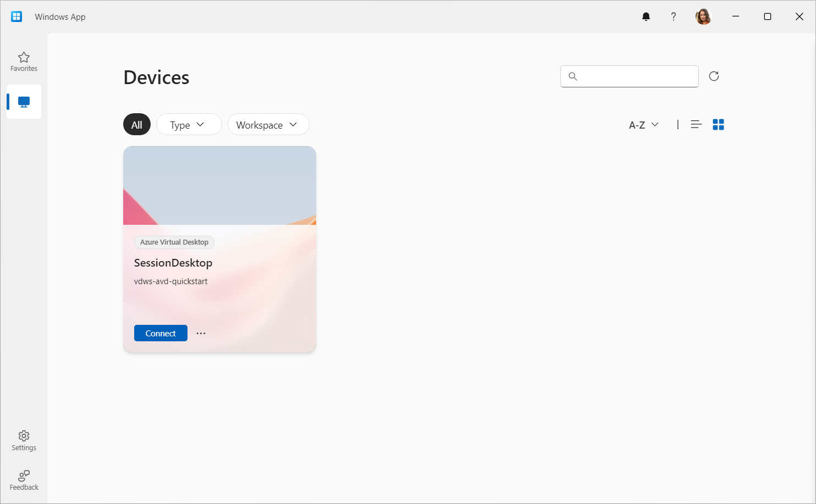Expand the Workspace filter dropdown

tap(268, 125)
